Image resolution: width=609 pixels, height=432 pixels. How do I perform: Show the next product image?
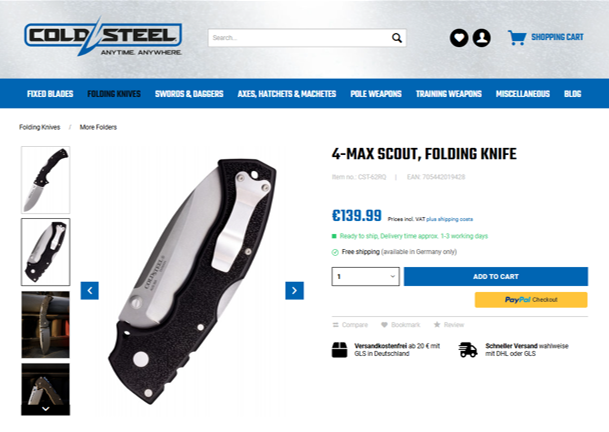tap(294, 291)
